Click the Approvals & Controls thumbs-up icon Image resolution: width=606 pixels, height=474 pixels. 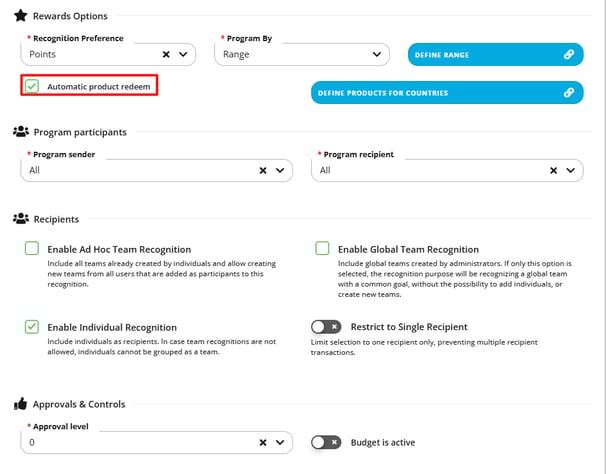click(x=20, y=404)
